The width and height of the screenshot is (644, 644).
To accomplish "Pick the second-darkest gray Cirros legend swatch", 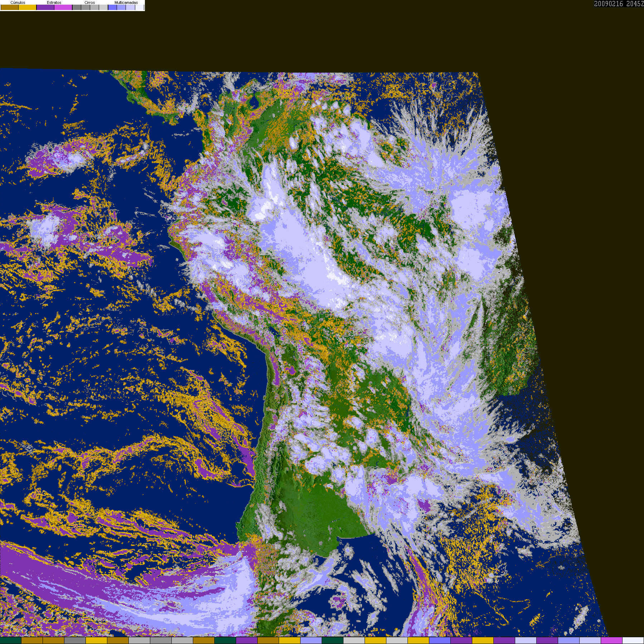I will point(86,7).
